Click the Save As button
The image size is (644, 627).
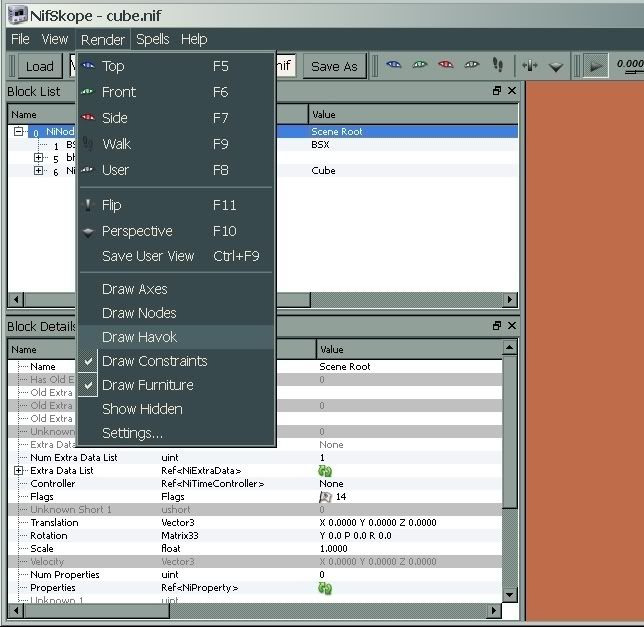[x=334, y=66]
